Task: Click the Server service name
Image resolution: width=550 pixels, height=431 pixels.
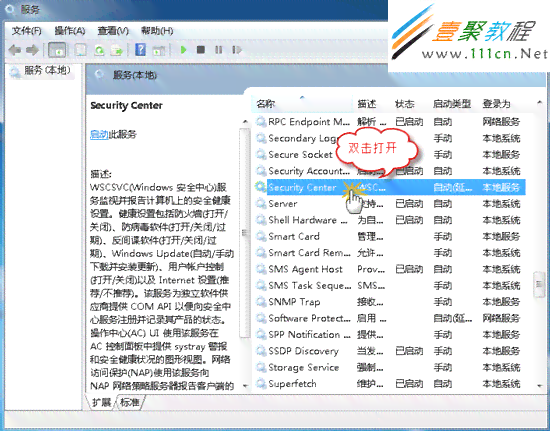Action: (283, 204)
